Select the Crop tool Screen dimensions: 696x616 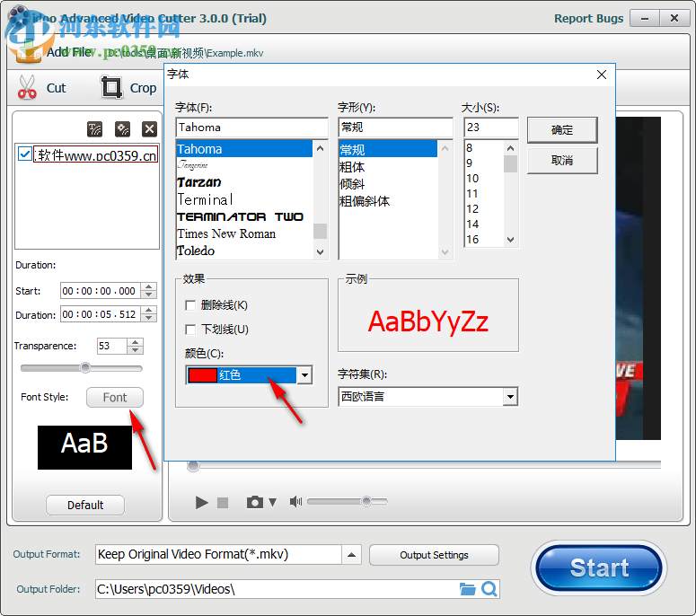point(128,87)
